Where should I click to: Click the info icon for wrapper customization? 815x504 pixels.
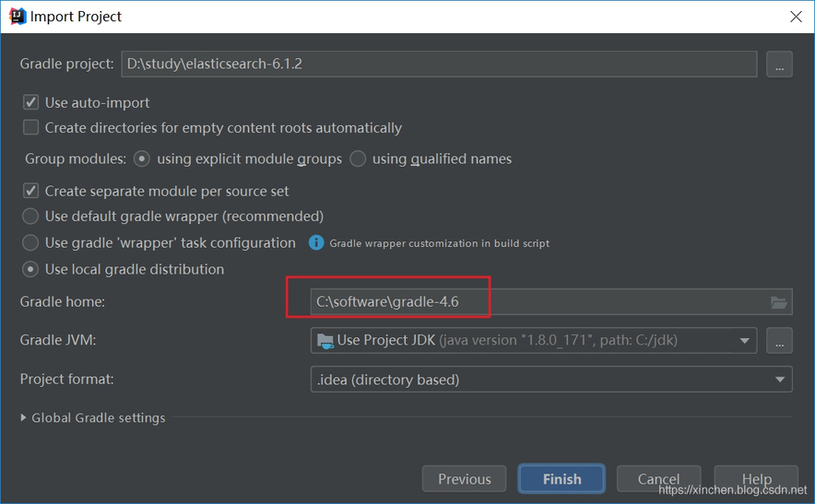pos(316,243)
